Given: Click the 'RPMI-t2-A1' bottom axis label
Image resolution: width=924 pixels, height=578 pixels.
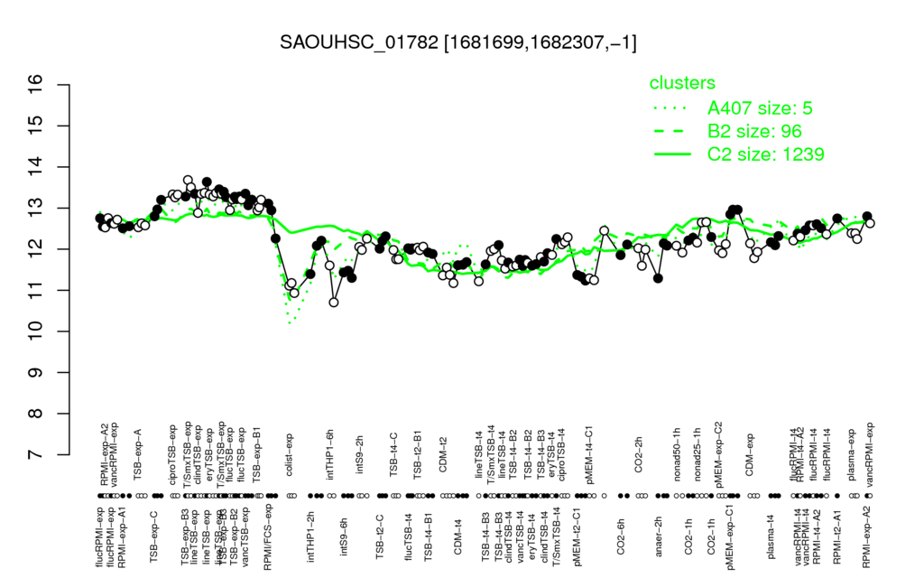Looking at the screenshot, I should tap(837, 536).
